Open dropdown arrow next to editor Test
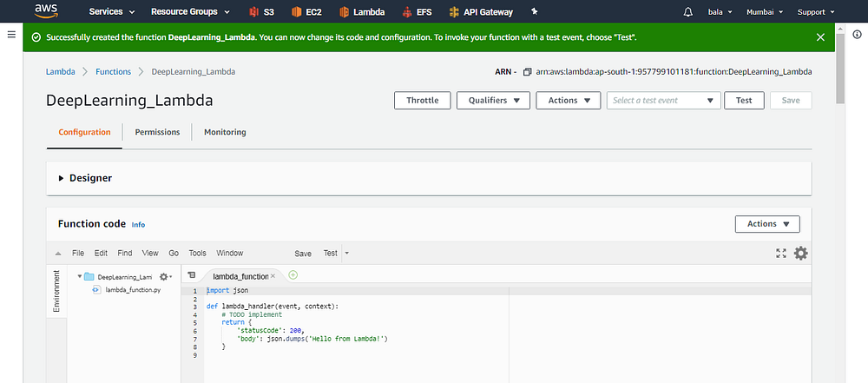 point(346,254)
